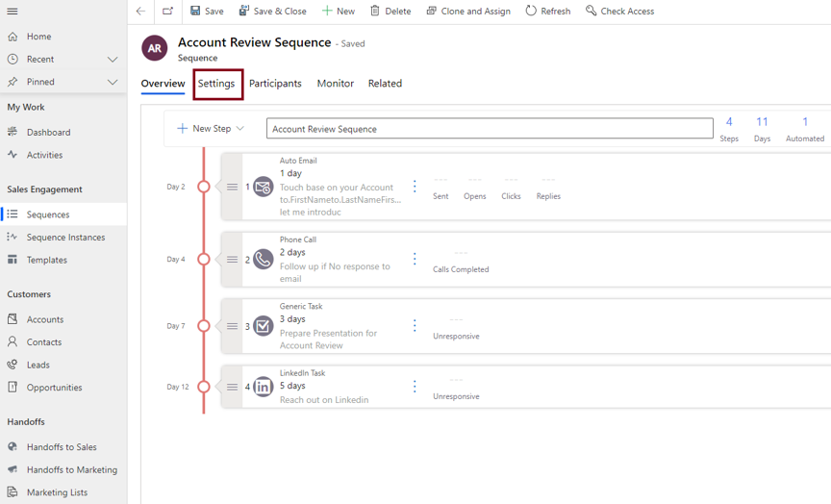Open more options for LinkedIn Task step
The width and height of the screenshot is (831, 504).
tap(415, 387)
